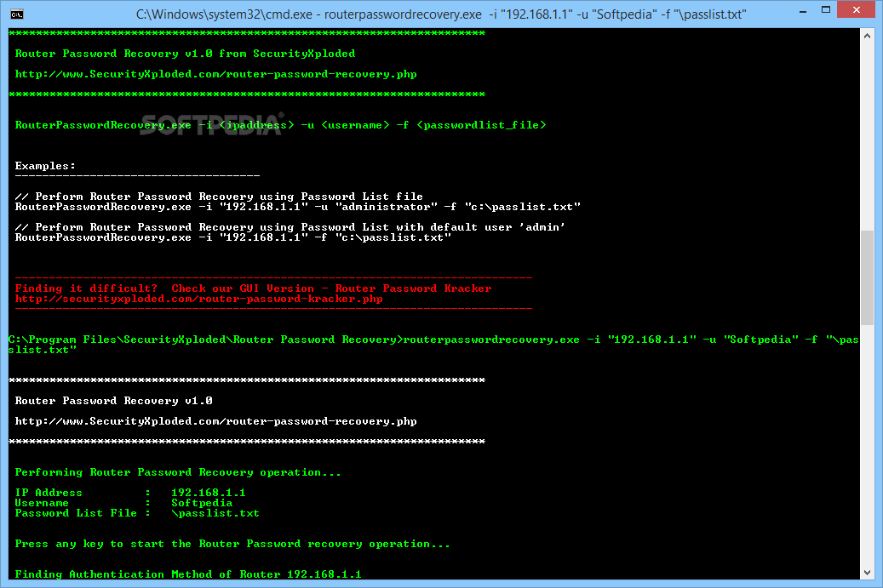Click the usage syntax line with <ipaddress>
Viewport: 883px width, 588px height.
(x=280, y=125)
